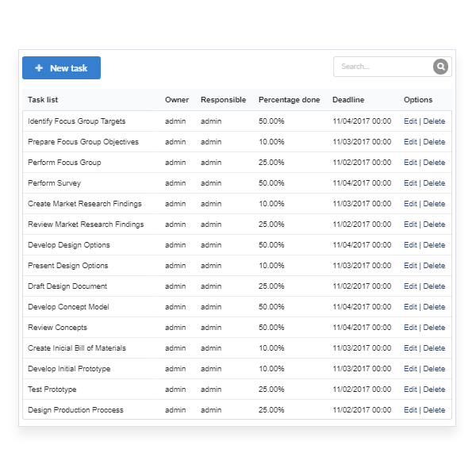Select the Develop Design Options task name
Screen dimensions: 476x476
coord(69,245)
